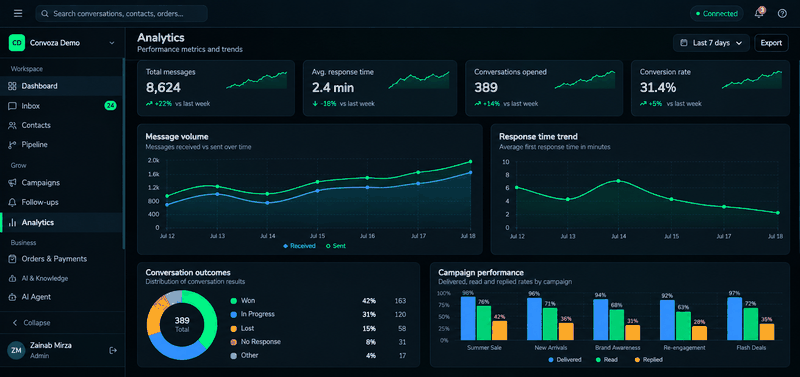Click the AI & Knowledge lock icon
This screenshot has width=800, height=377.
(x=13, y=279)
